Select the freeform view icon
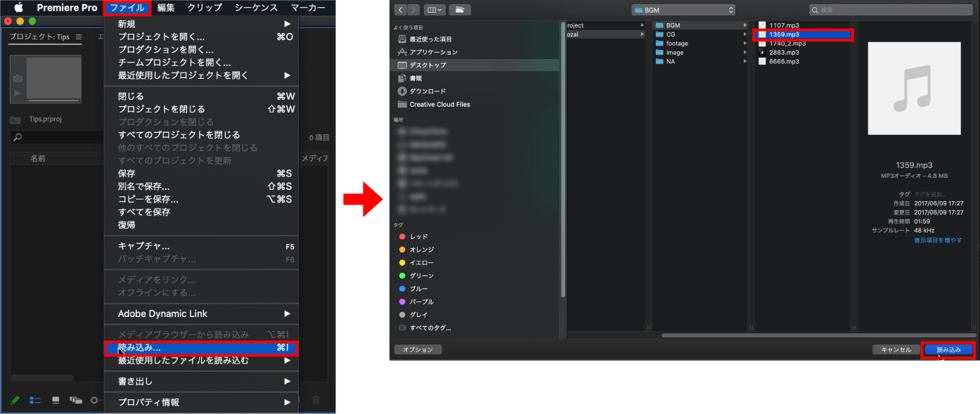980x414 pixels. [x=76, y=400]
